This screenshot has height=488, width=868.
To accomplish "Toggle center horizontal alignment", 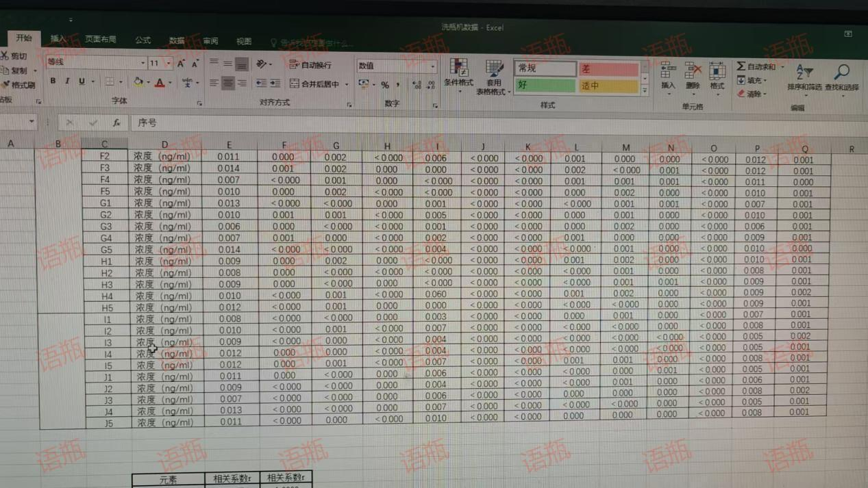I will 227,84.
